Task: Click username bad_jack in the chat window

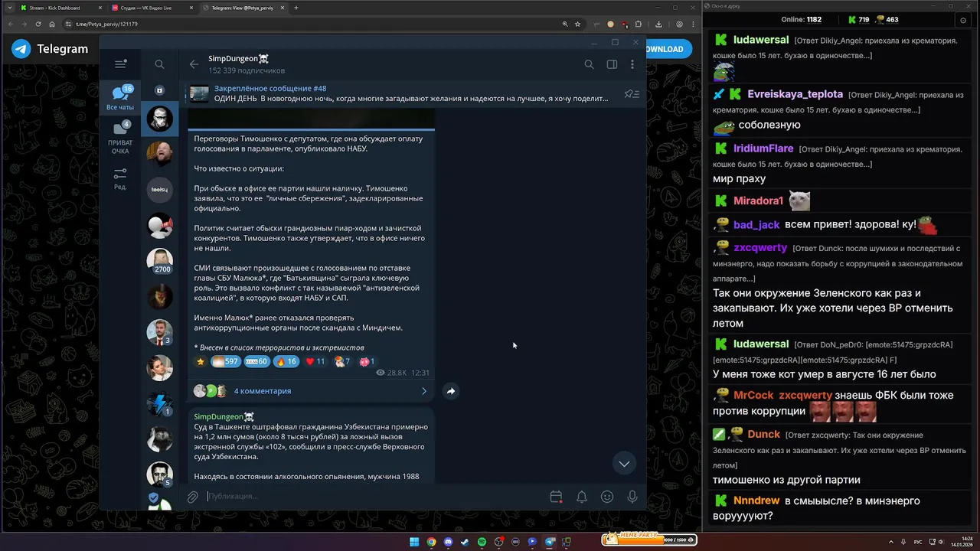Action: click(756, 224)
